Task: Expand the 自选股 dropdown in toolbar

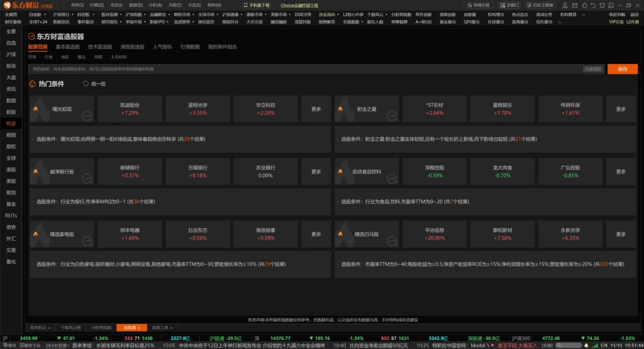Action: pos(45,15)
